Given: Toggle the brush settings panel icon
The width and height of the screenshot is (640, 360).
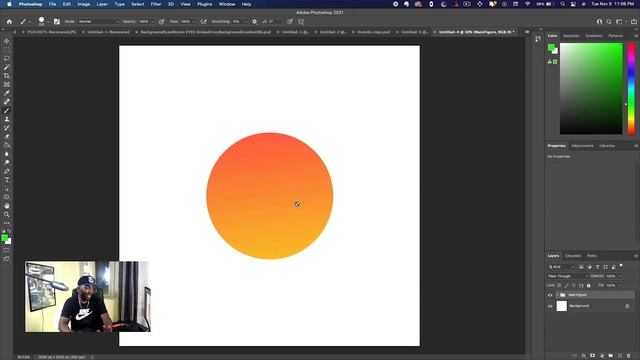Looking at the screenshot, I should click(x=57, y=22).
